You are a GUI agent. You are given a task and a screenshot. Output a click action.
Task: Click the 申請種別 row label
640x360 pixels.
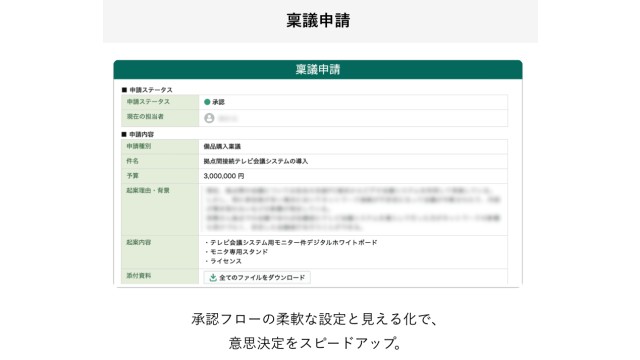tap(138, 146)
